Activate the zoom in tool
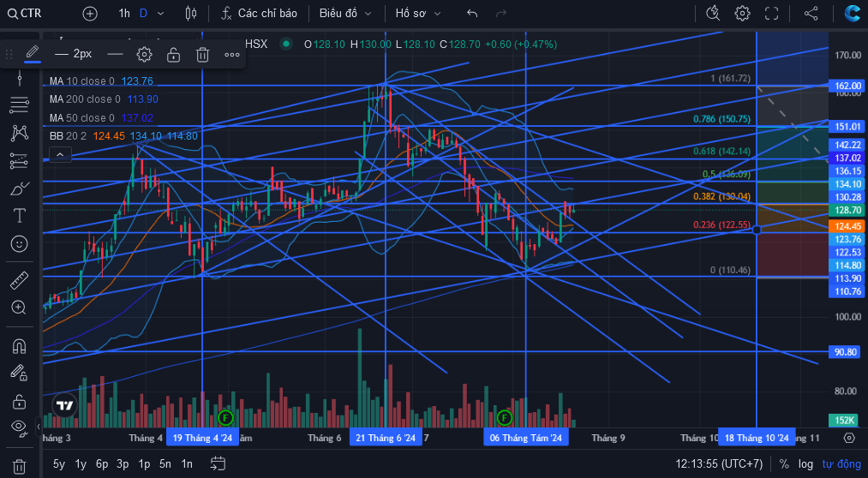Screen dimensions: 868x478 (20, 308)
